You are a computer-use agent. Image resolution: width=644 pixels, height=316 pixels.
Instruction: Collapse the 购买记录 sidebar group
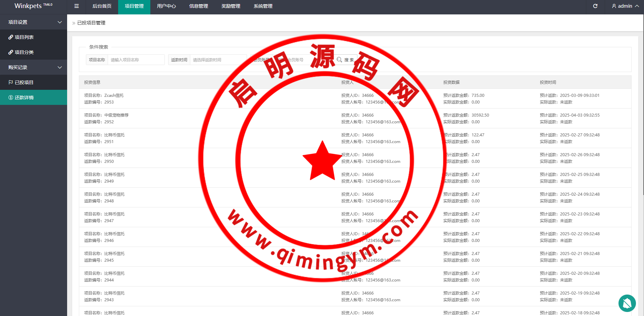point(60,67)
